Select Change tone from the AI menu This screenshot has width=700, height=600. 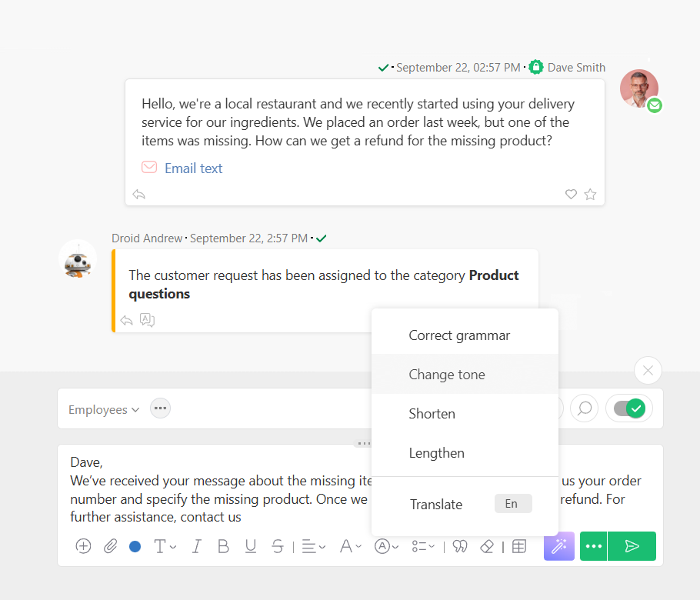point(447,375)
